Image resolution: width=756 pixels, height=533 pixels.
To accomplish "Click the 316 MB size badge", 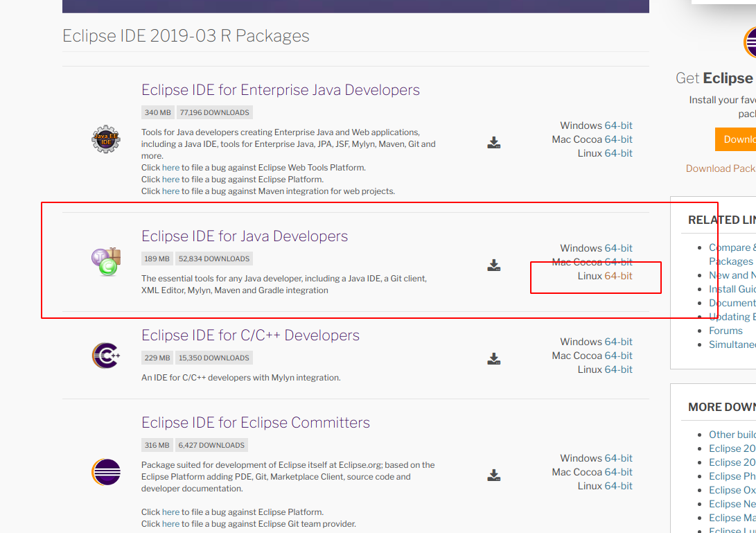I will (157, 445).
